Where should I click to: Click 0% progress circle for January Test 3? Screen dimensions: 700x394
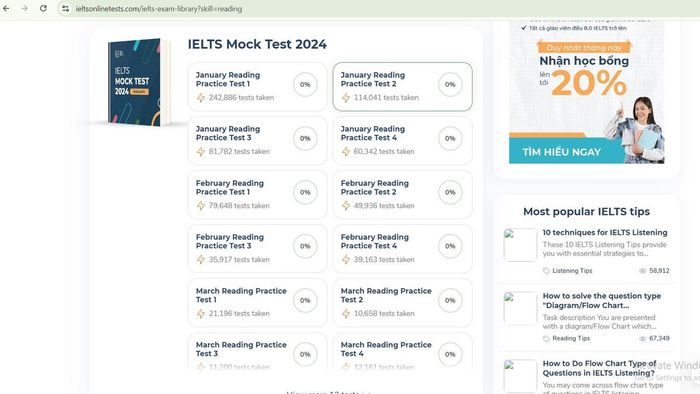coord(305,138)
